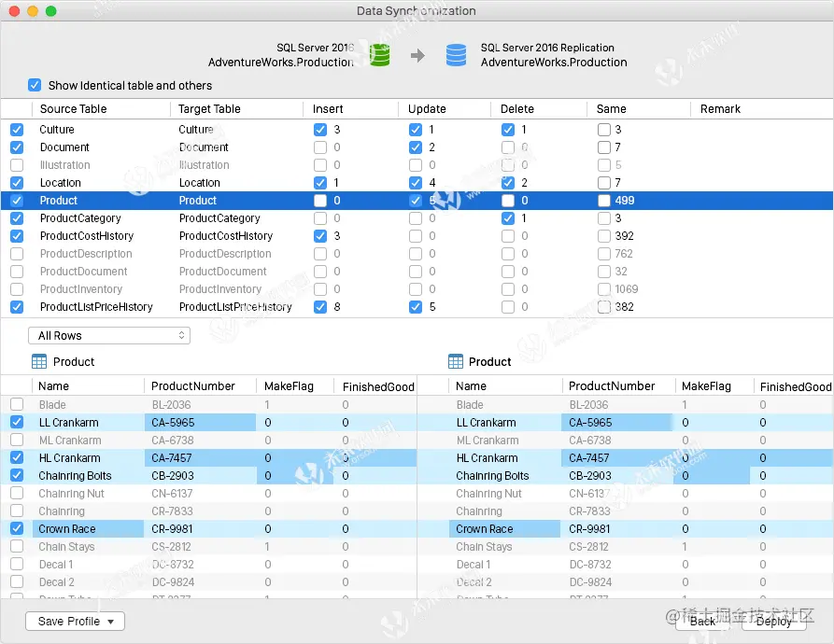Click target Chain Stays name cell
The height and width of the screenshot is (644, 834).
[484, 547]
